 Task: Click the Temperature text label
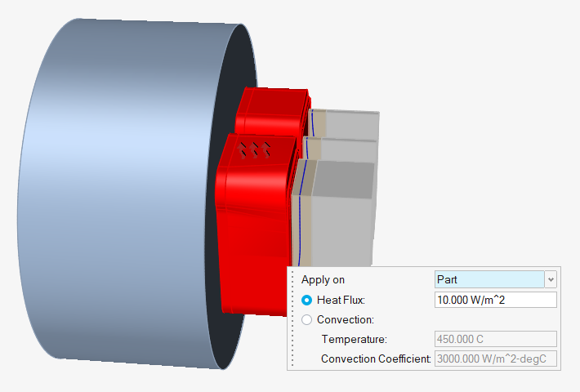coord(354,339)
